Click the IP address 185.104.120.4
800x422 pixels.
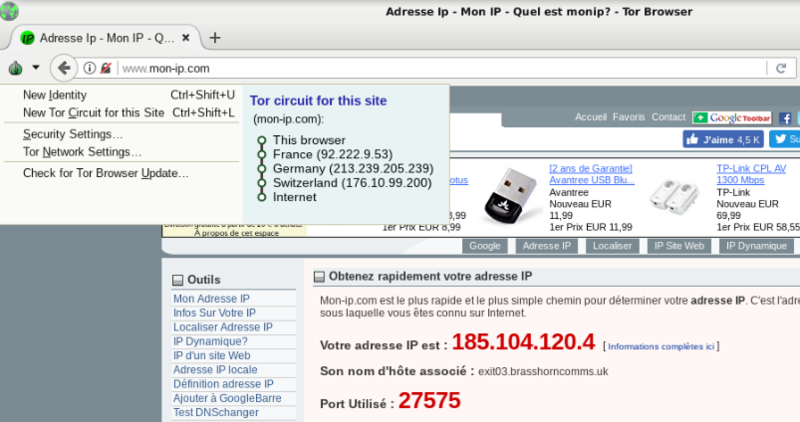tap(523, 342)
